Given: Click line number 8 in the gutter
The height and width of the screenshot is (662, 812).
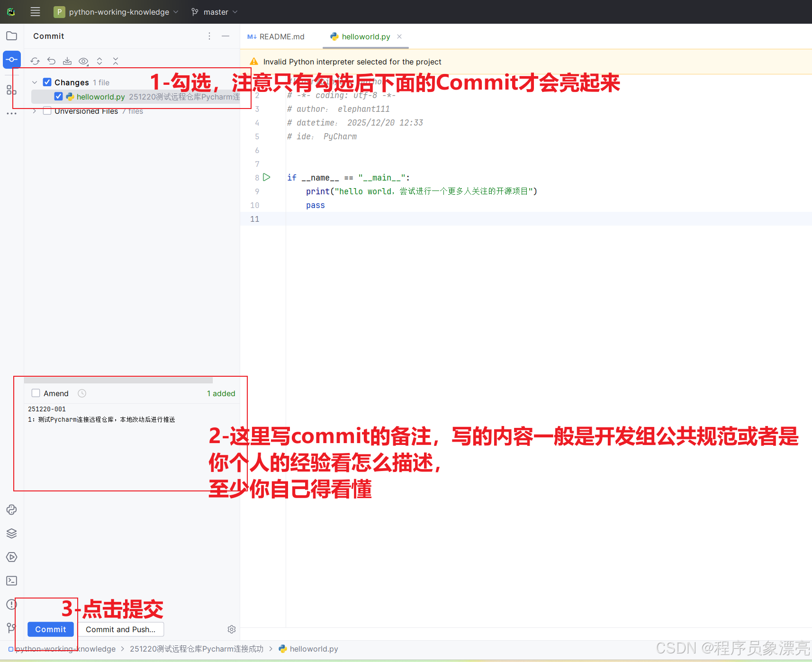Looking at the screenshot, I should click(257, 178).
